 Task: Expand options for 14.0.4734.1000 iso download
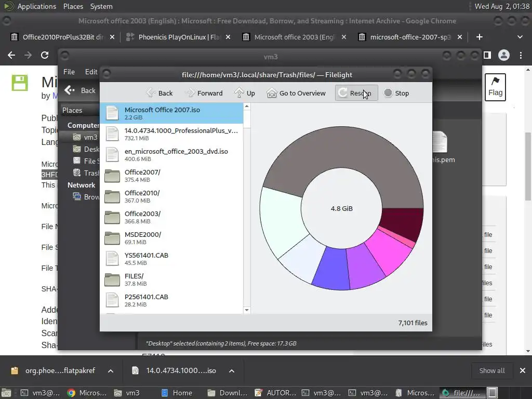coord(231,371)
